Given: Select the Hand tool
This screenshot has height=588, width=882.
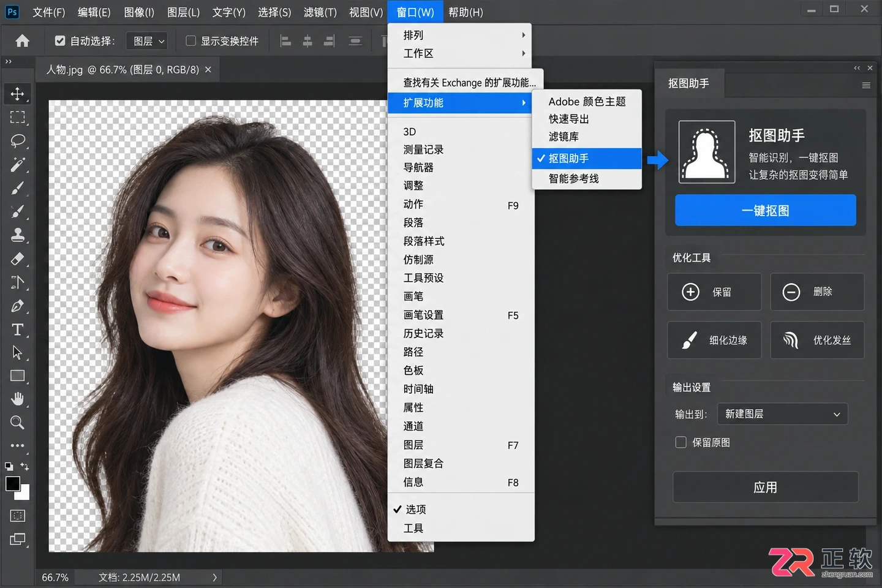Looking at the screenshot, I should pyautogui.click(x=17, y=399).
